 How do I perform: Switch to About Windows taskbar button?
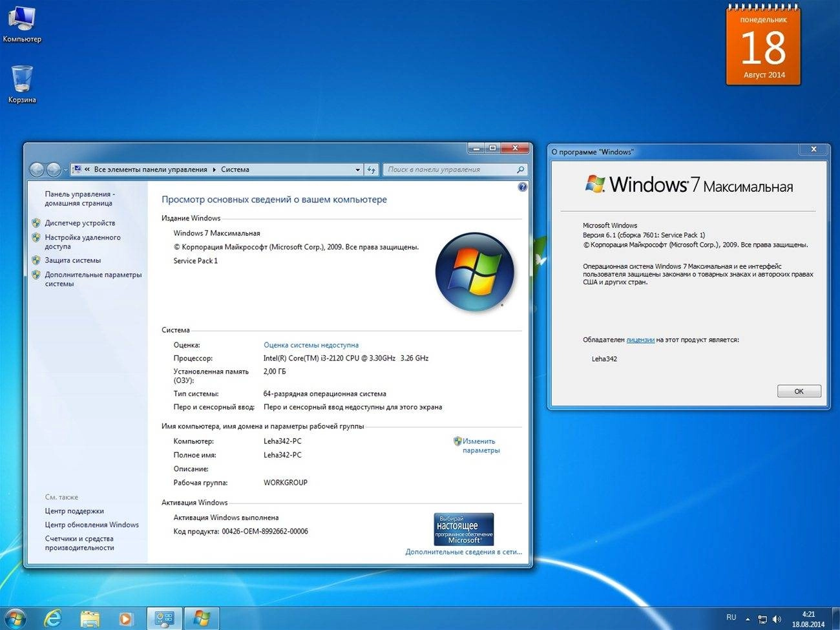click(202, 618)
